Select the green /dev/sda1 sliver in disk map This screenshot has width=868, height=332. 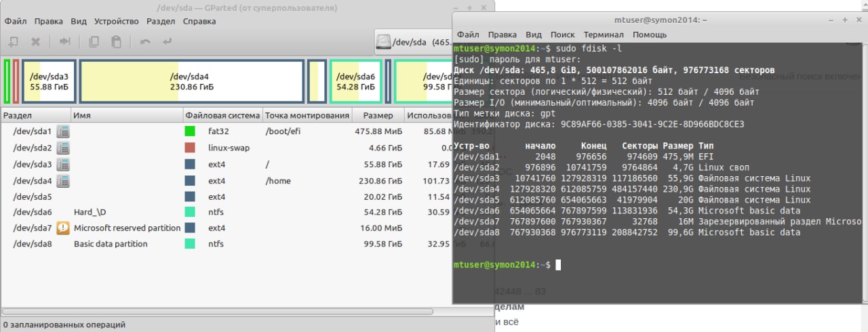click(x=7, y=81)
